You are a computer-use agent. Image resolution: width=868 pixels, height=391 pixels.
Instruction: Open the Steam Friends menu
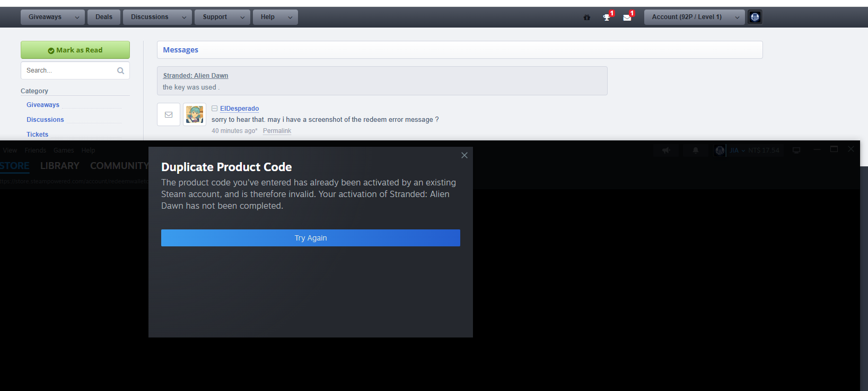36,150
